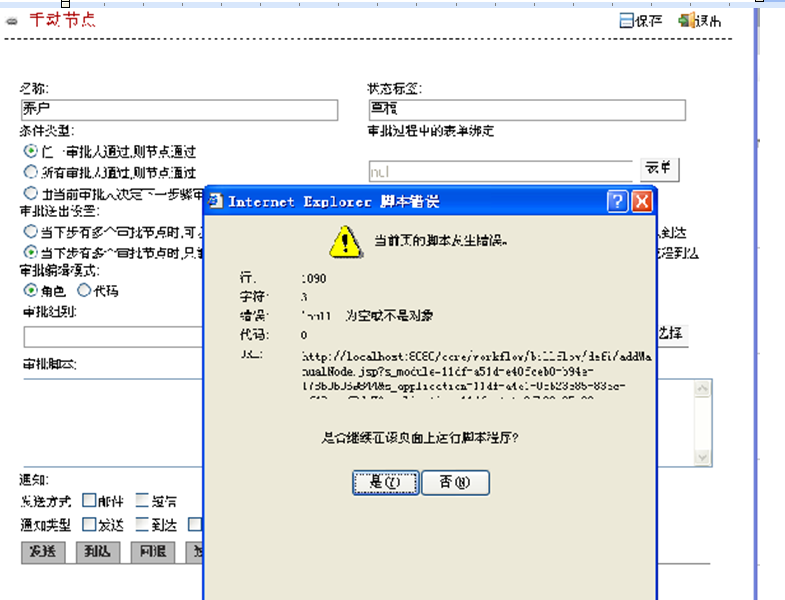Image resolution: width=785 pixels, height=600 pixels.
Task: Click the form binding field showing null
Action: [x=501, y=172]
